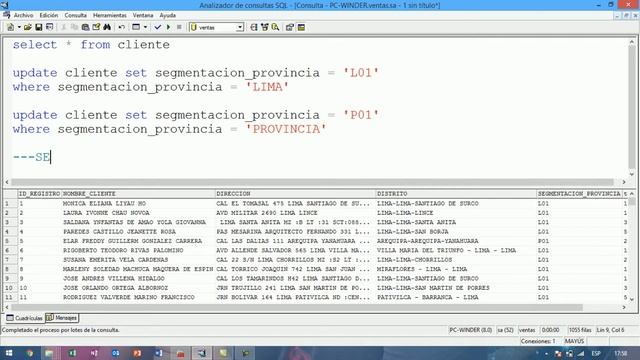Open the Ventana menu
640x360 pixels.
click(x=143, y=15)
